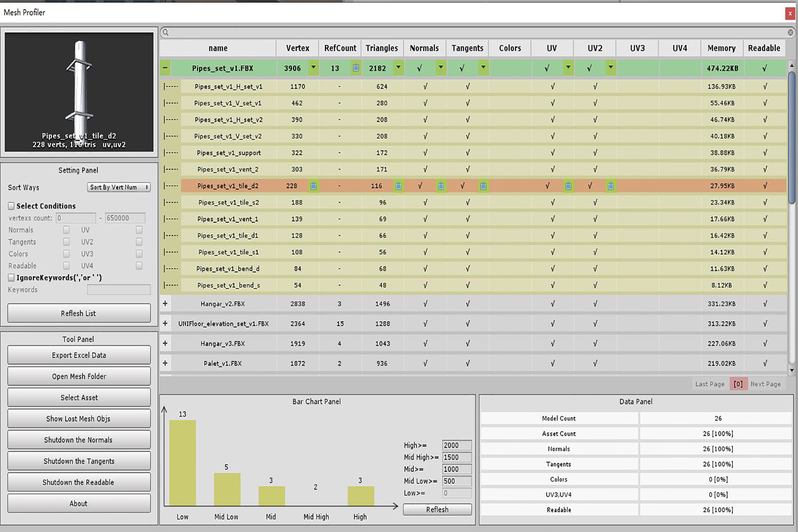The image size is (798, 532).
Task: Expand the Hangar_v2.FBX row
Action: [165, 304]
